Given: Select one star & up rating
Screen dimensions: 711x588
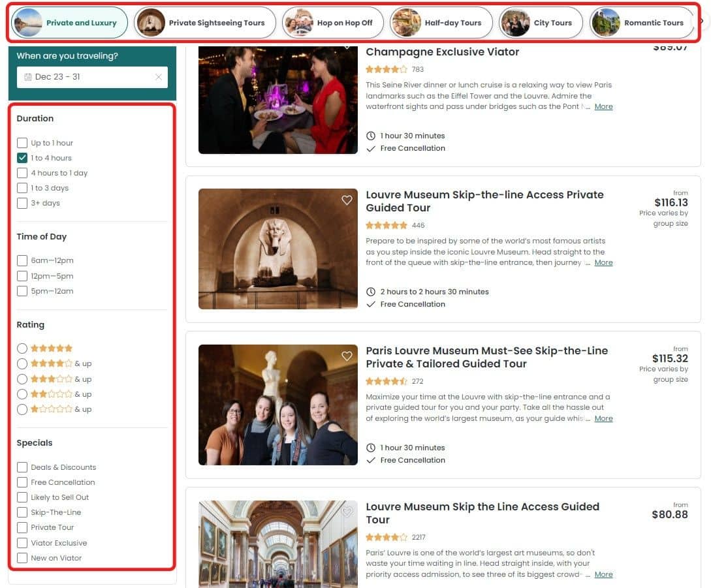Looking at the screenshot, I should [22, 409].
